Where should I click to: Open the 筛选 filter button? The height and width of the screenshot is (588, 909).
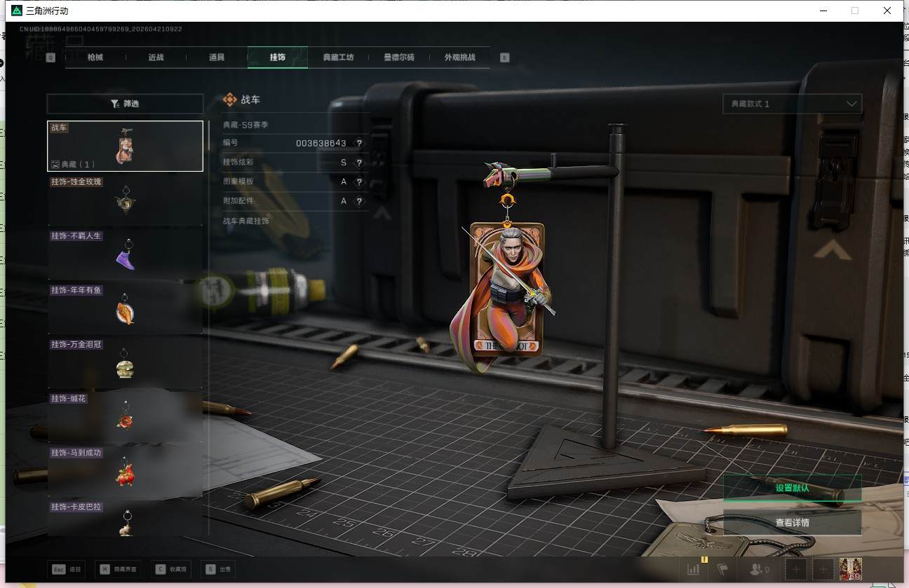pos(125,104)
